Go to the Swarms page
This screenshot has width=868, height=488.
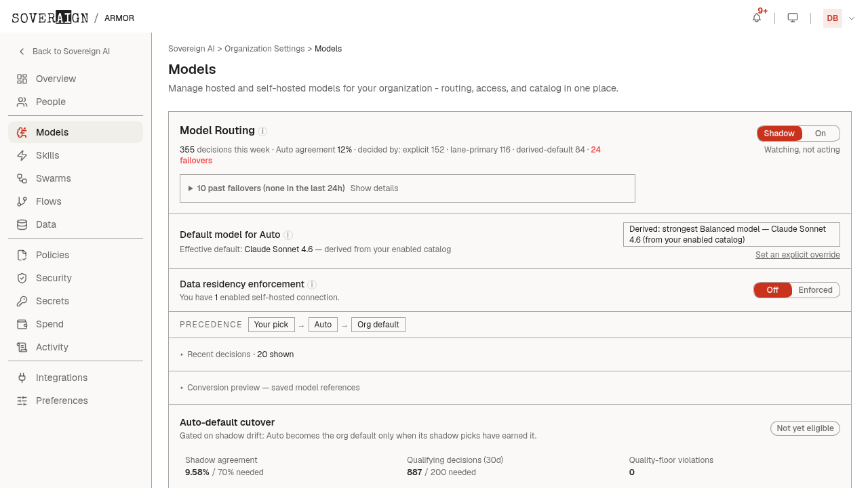pyautogui.click(x=75, y=178)
